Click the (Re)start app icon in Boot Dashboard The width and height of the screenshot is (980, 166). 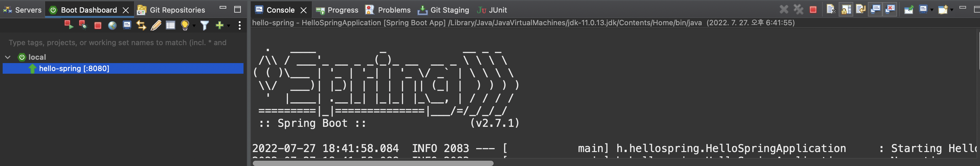(68, 25)
